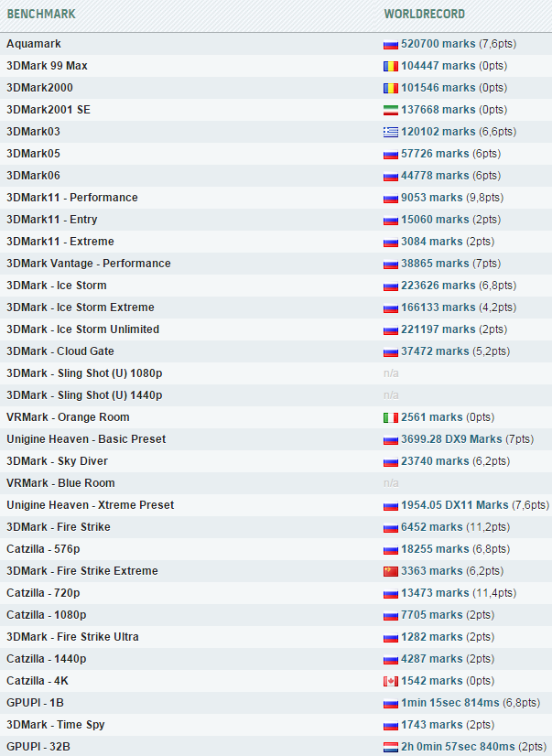This screenshot has height=756, width=552.
Task: Open the 3699.28 DX9 Marks record
Action: [450, 439]
